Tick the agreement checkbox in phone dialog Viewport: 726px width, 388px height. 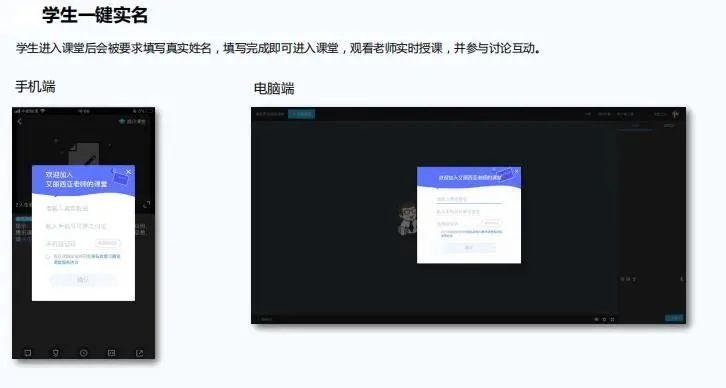click(48, 257)
